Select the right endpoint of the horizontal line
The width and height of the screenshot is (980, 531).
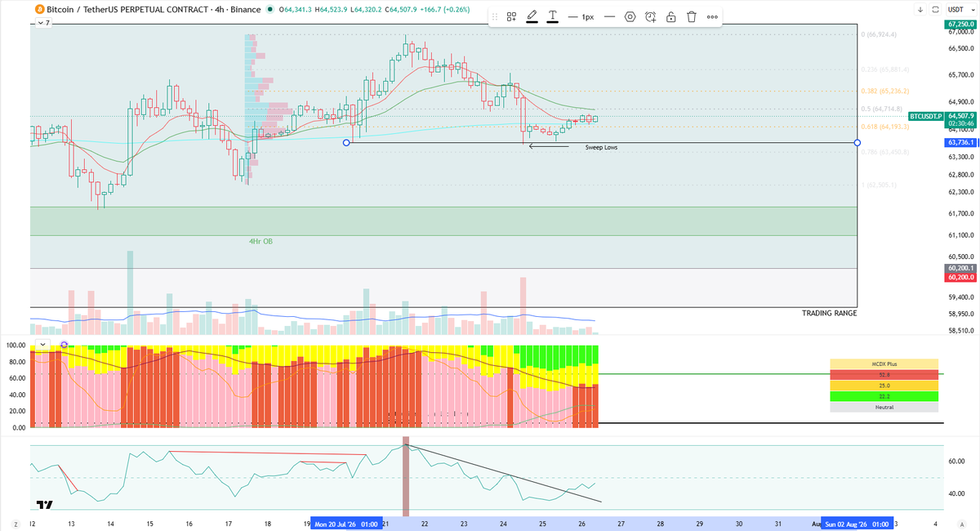point(857,143)
